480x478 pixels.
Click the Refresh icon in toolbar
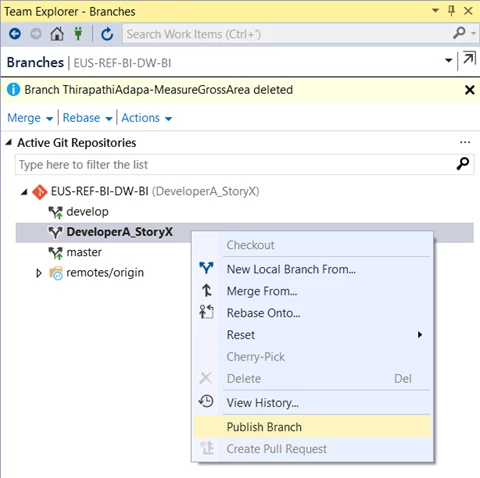[x=107, y=34]
